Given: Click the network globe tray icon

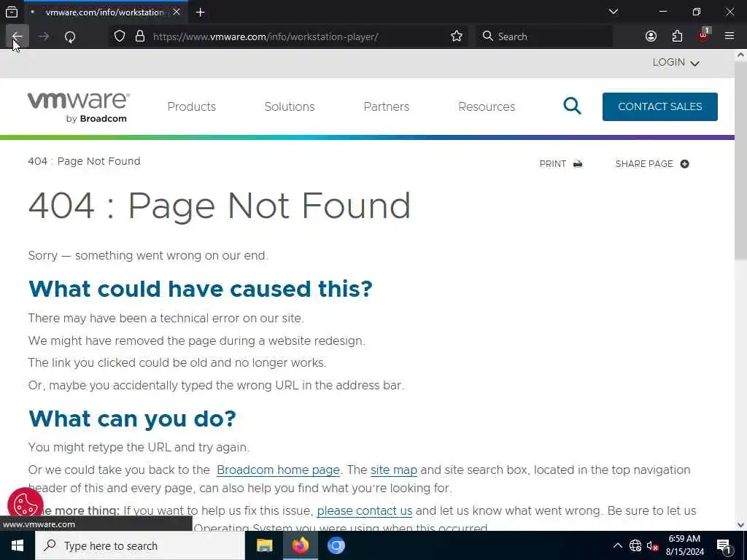Looking at the screenshot, I should [x=635, y=545].
